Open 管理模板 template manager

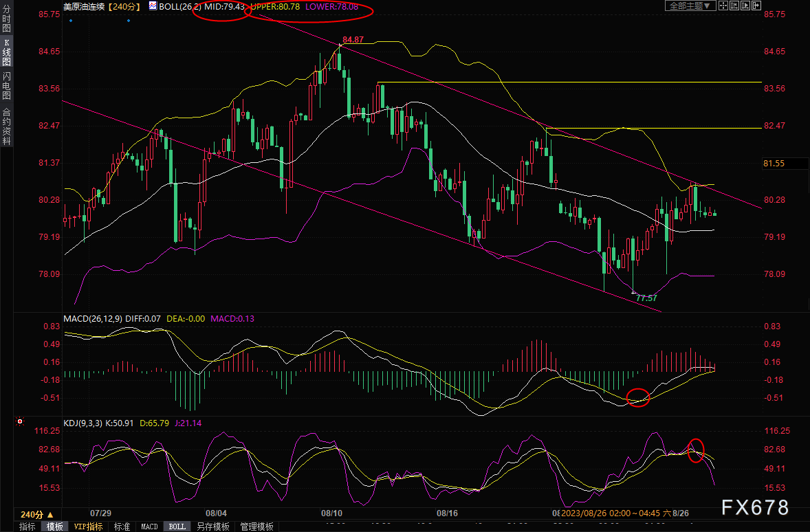pyautogui.click(x=256, y=527)
